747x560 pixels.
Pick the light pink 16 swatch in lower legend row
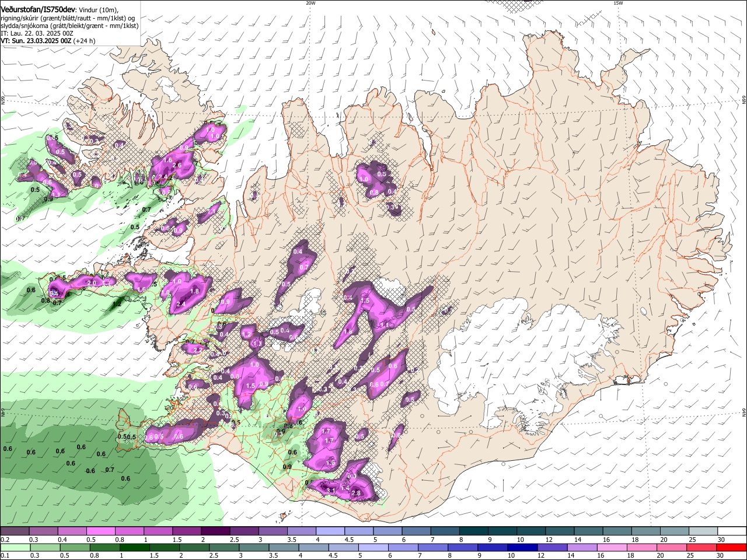point(611,547)
